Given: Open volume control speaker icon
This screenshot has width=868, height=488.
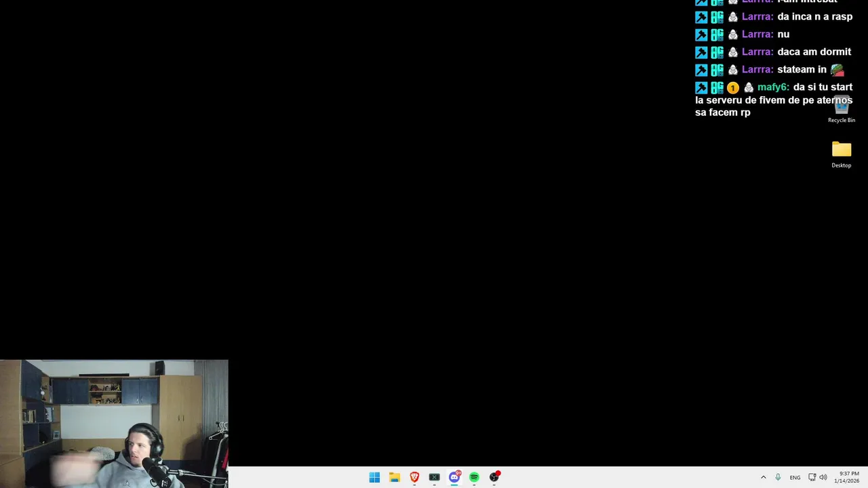Looking at the screenshot, I should pos(823,477).
